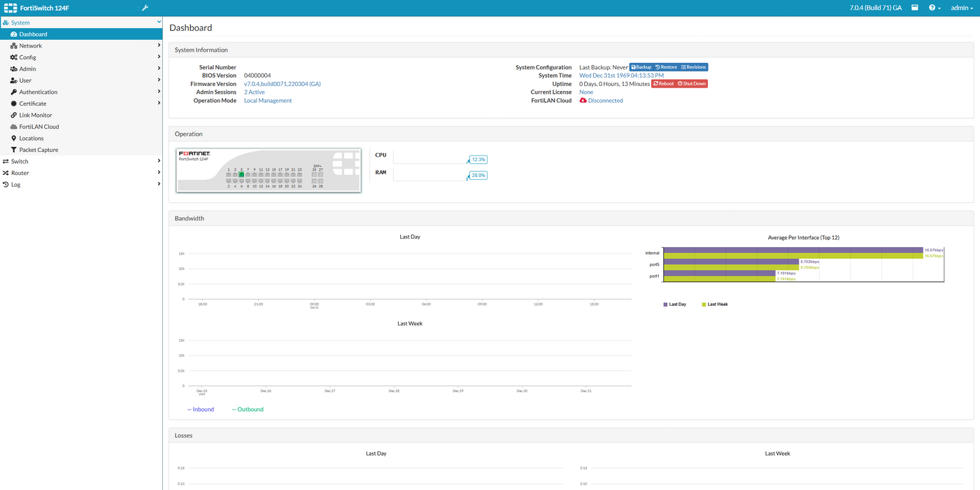
Task: Click the Disconnected FortiLAN Cloud link
Action: (605, 100)
